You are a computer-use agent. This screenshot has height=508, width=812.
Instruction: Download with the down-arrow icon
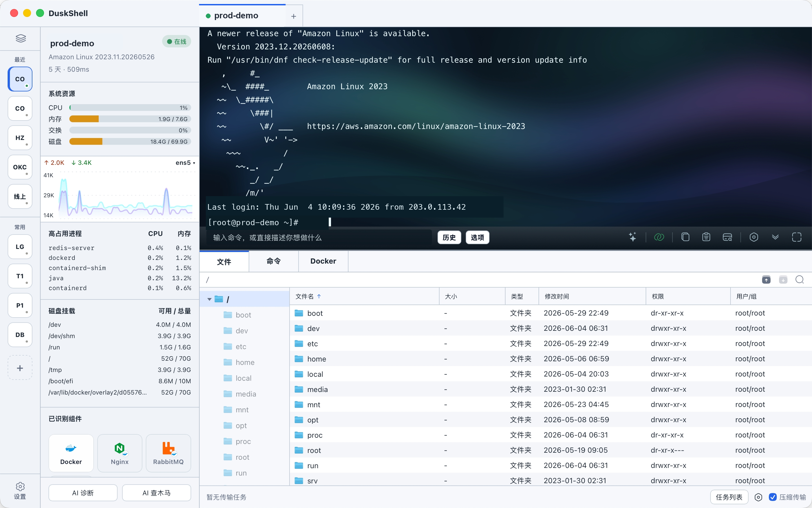(783, 279)
